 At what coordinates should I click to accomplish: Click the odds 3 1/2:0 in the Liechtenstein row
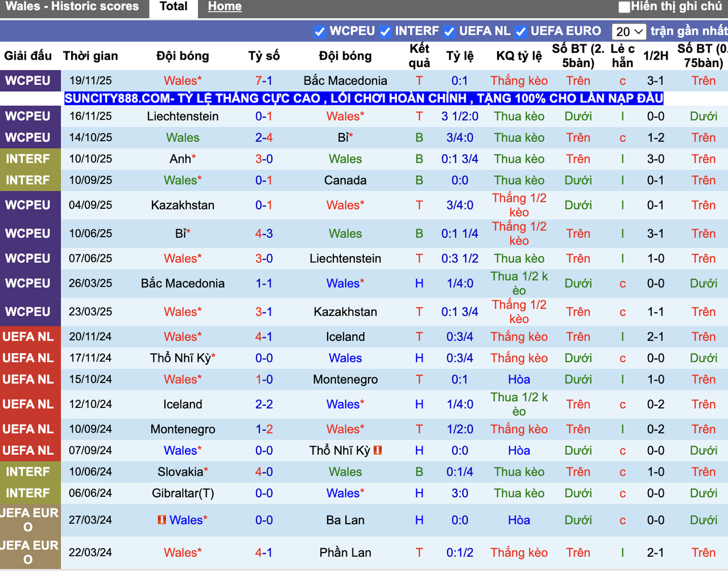pos(460,116)
